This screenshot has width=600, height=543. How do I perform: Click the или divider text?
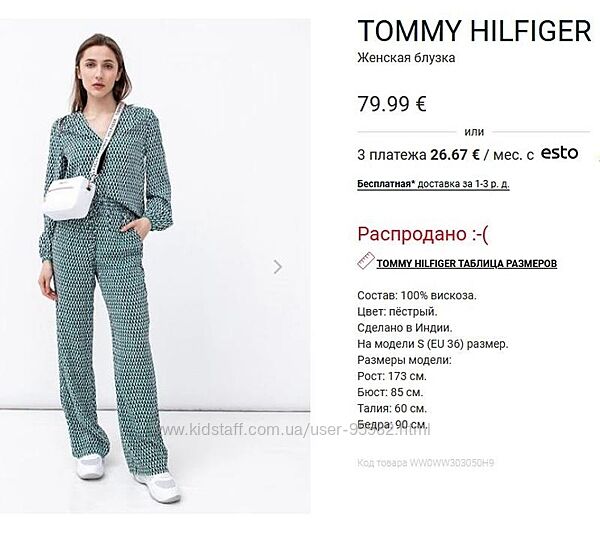474,132
